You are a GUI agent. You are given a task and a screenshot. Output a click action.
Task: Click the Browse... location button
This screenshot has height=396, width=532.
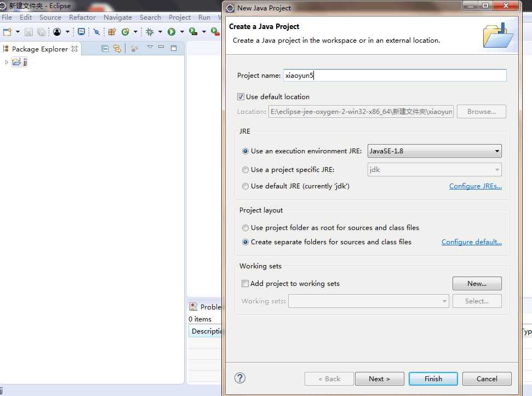coord(482,112)
